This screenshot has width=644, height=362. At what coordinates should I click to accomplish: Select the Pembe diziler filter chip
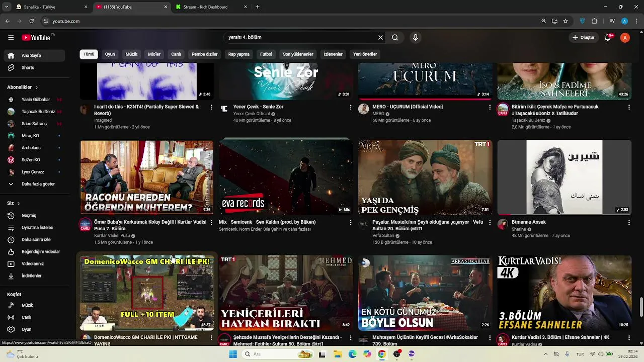(205, 54)
